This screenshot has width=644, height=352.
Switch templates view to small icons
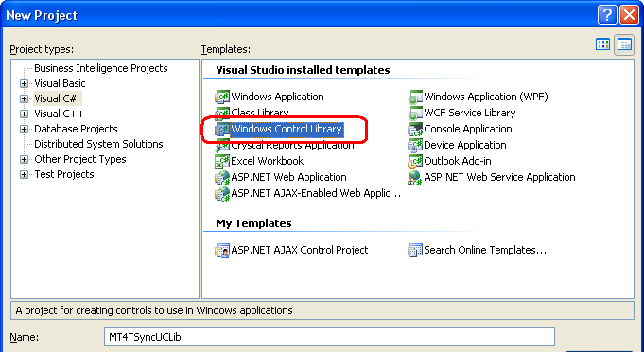(x=624, y=44)
